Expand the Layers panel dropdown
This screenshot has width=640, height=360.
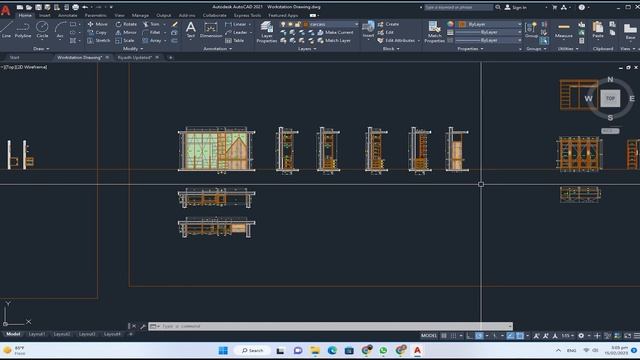tap(307, 49)
